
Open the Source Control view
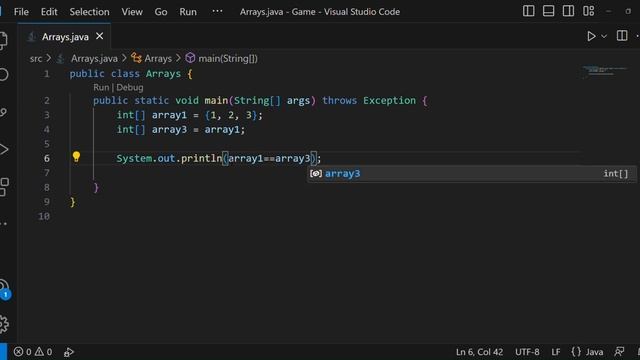pos(4,112)
